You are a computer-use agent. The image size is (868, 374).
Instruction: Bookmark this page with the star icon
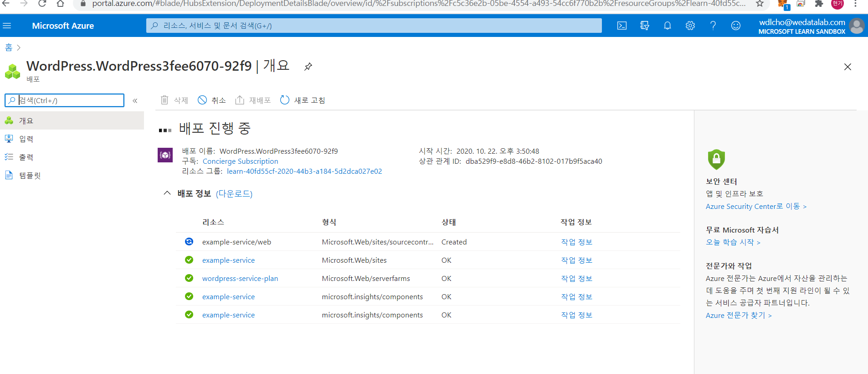pyautogui.click(x=760, y=4)
